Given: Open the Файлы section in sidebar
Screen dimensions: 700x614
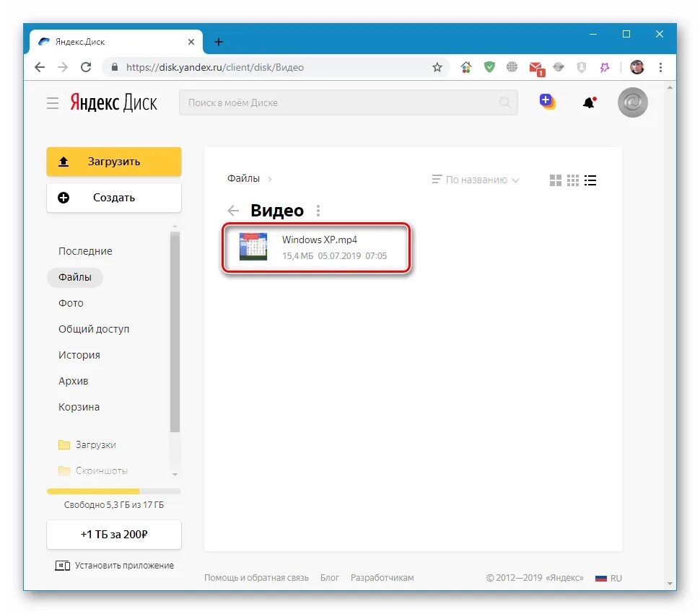Looking at the screenshot, I should 75,277.
